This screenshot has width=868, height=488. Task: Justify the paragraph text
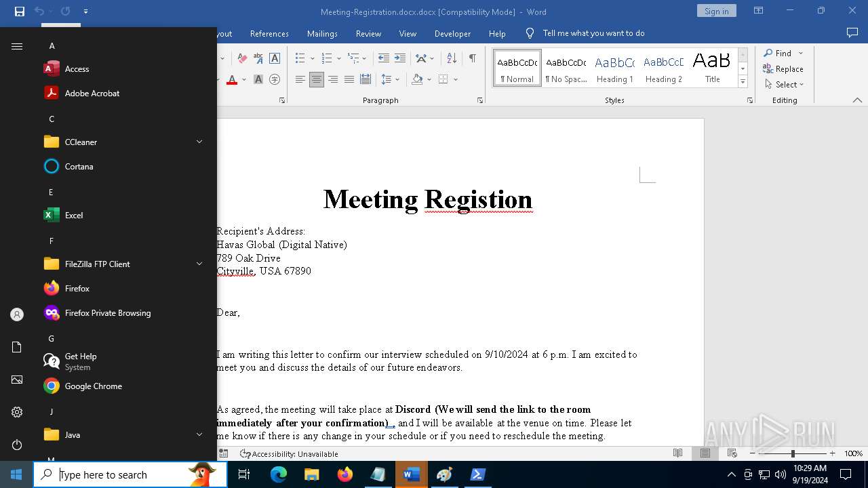click(349, 79)
